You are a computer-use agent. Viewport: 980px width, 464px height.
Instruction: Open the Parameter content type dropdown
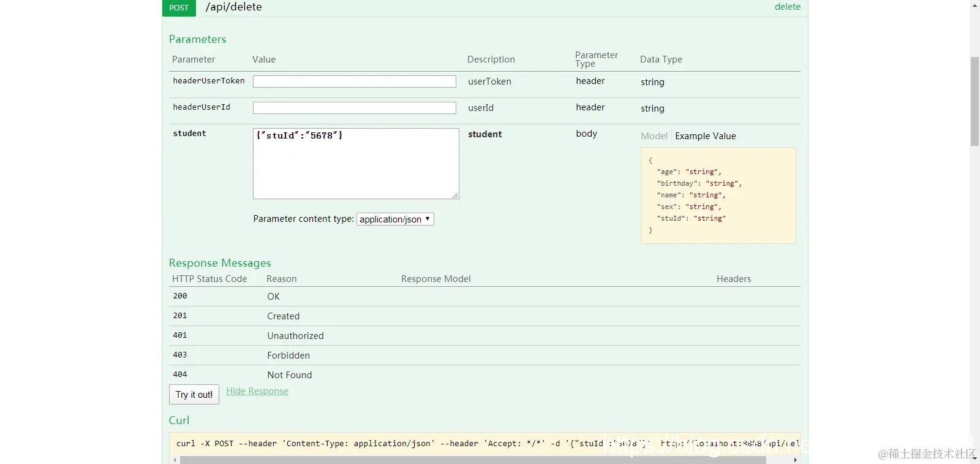pos(395,219)
